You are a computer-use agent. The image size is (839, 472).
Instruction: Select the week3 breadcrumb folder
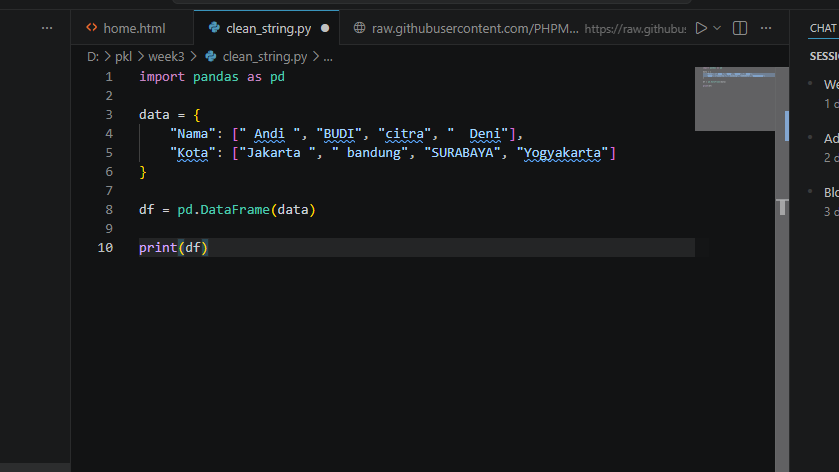166,57
